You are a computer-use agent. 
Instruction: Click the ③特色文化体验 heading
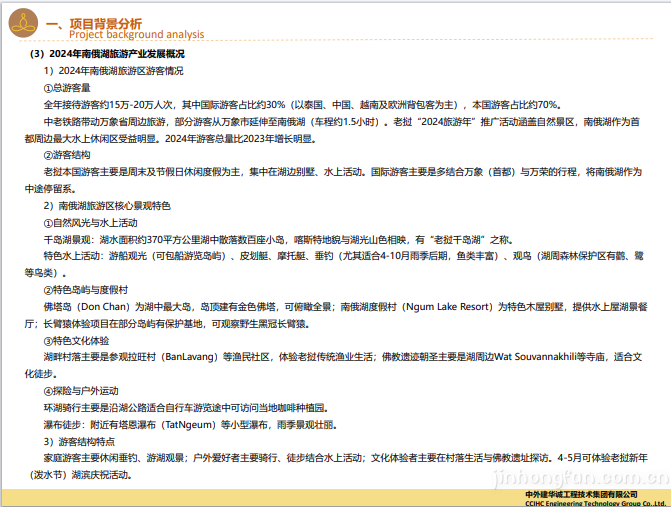(79, 341)
